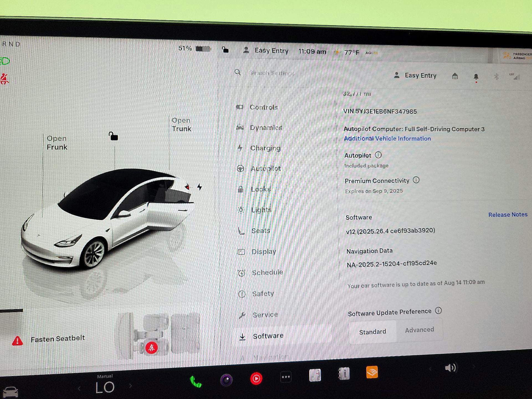Raise temperature with right arrow
Image resolution: width=532 pixels, height=399 pixels.
(131, 385)
